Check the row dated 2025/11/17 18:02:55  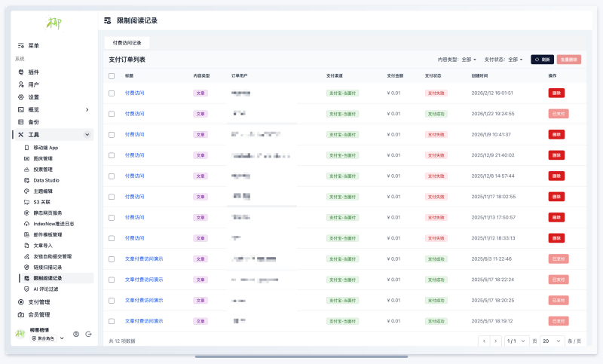tap(112, 197)
